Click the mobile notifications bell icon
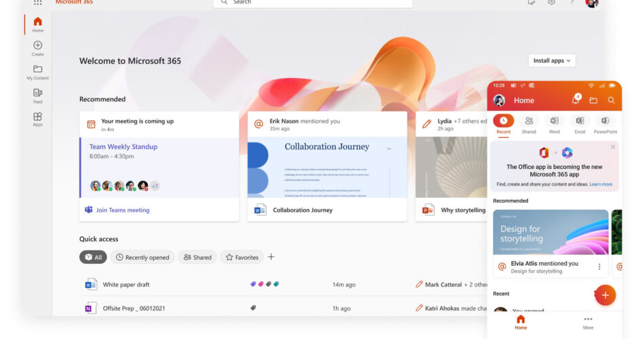Screen dimensions: 644x339 click(x=576, y=100)
